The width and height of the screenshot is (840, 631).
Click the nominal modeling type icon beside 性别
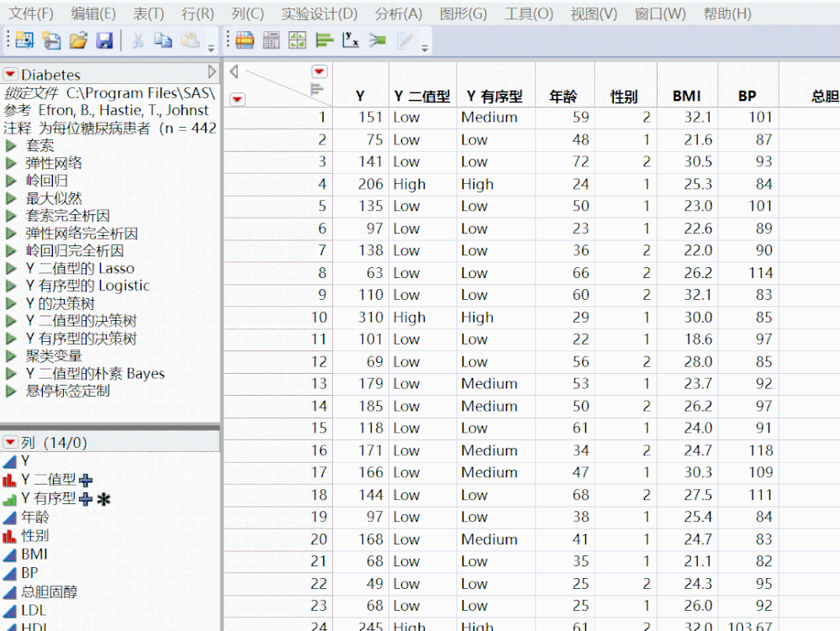tap(10, 536)
